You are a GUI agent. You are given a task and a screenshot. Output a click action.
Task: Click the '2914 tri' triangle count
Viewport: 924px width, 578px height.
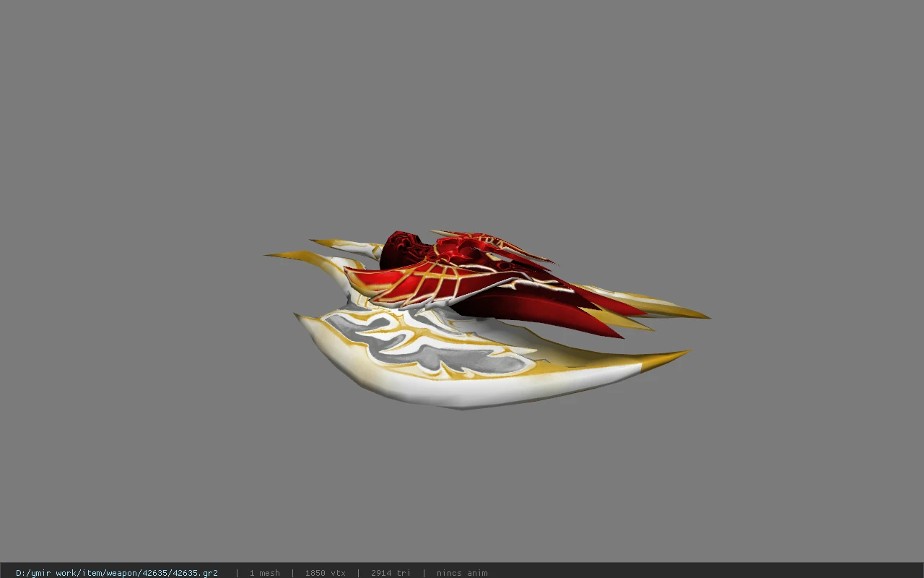[x=391, y=573]
